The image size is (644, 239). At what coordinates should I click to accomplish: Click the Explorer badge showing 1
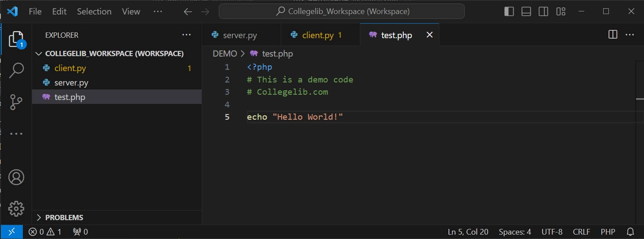22,44
